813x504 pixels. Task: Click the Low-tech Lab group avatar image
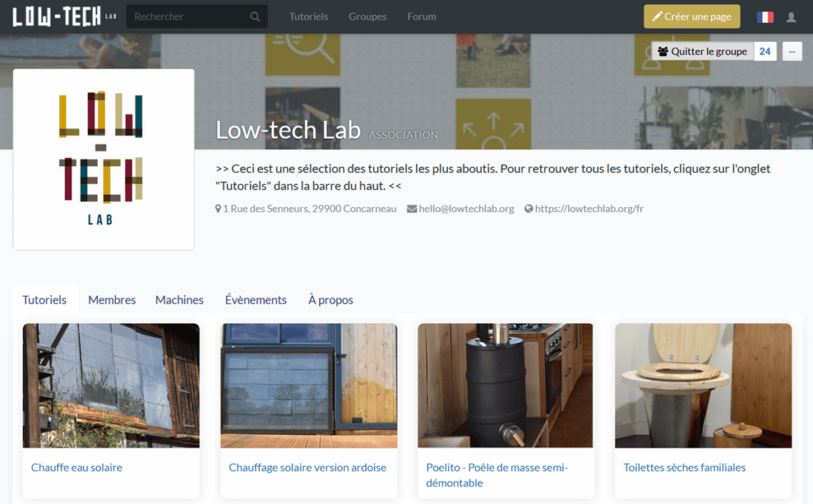[x=103, y=160]
